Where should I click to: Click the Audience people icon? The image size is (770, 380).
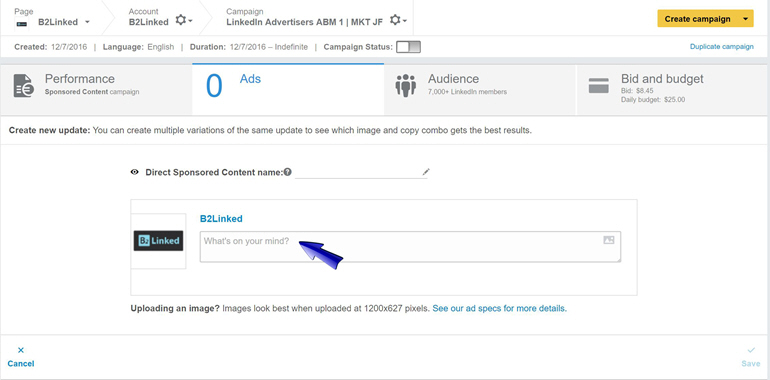click(406, 85)
